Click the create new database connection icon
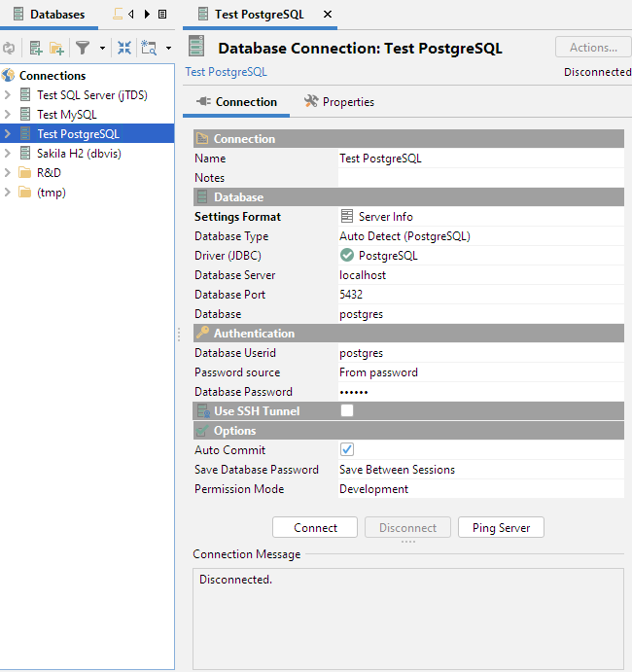632x672 pixels. (x=36, y=48)
